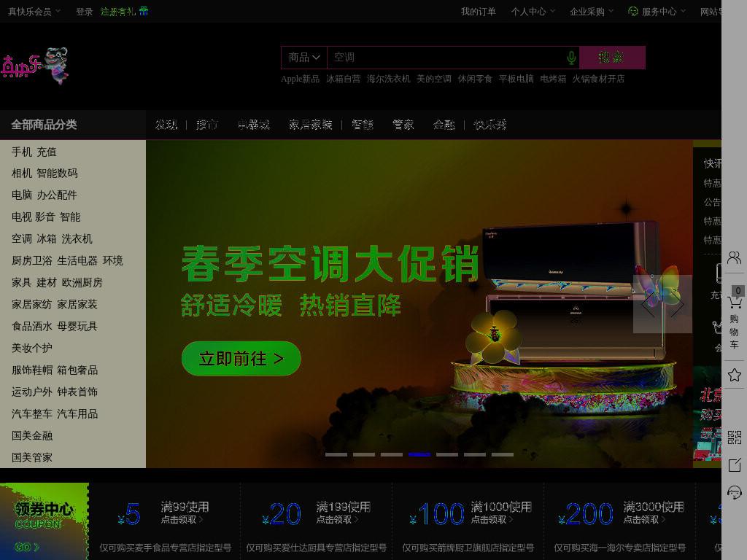Click the 美的空调 hot keyword
Screen dimensions: 747x560
pos(433,79)
